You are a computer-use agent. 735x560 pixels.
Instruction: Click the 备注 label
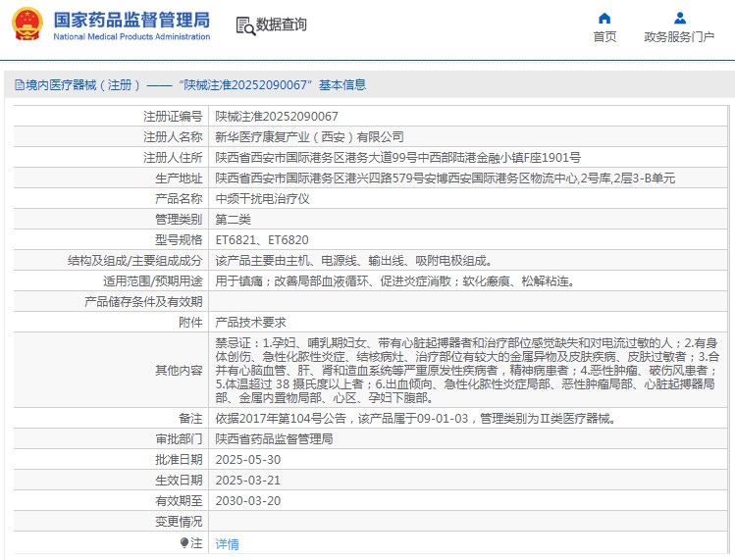[x=190, y=419]
